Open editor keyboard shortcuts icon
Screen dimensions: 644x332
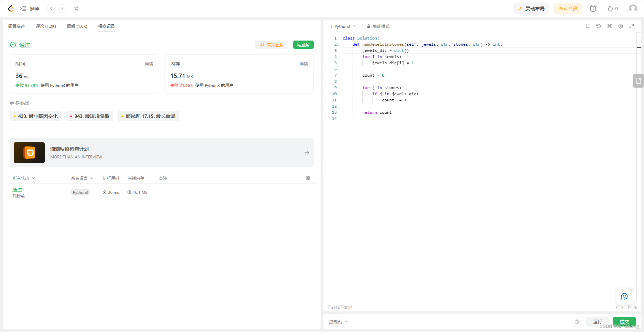(610, 26)
